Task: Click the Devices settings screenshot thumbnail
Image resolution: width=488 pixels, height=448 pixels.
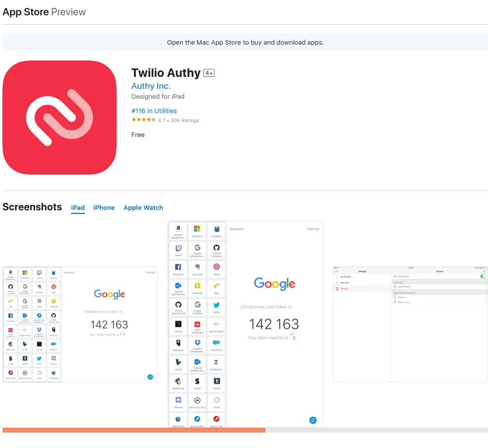Action: pyautogui.click(x=410, y=324)
